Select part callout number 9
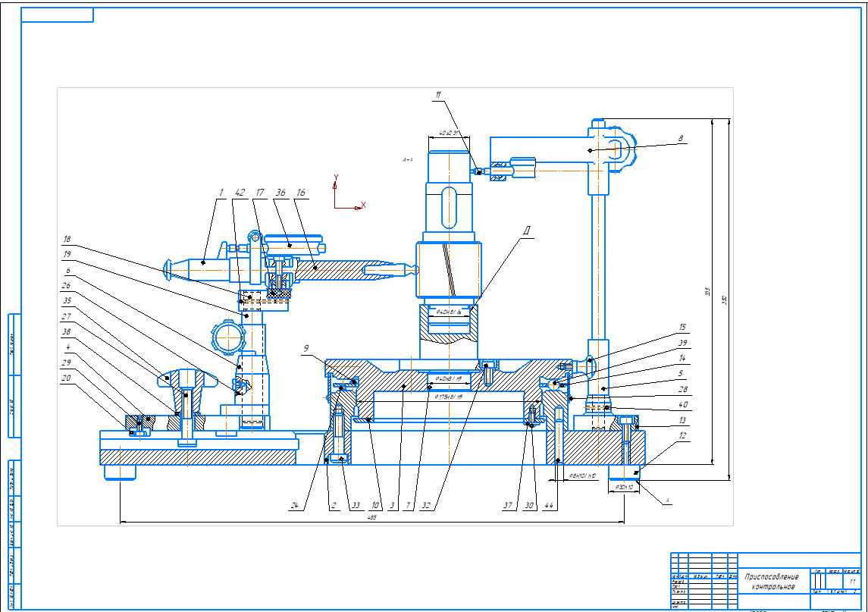 click(306, 350)
